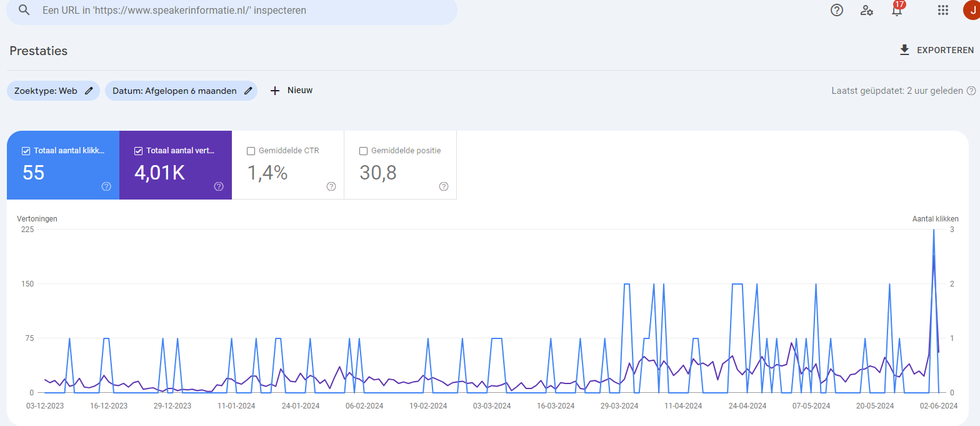Click the Exporteren button

point(936,50)
